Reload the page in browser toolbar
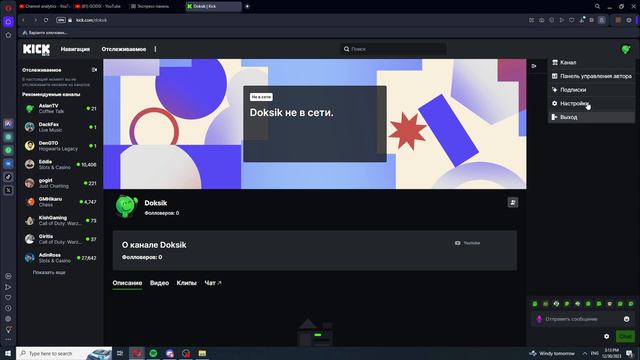Image resolution: width=640 pixels, height=360 pixels. 46,20
